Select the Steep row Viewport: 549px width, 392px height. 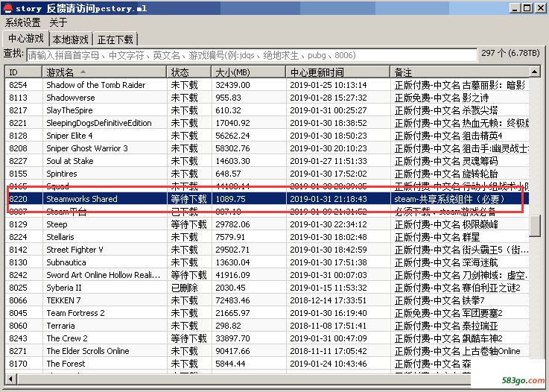point(267,224)
